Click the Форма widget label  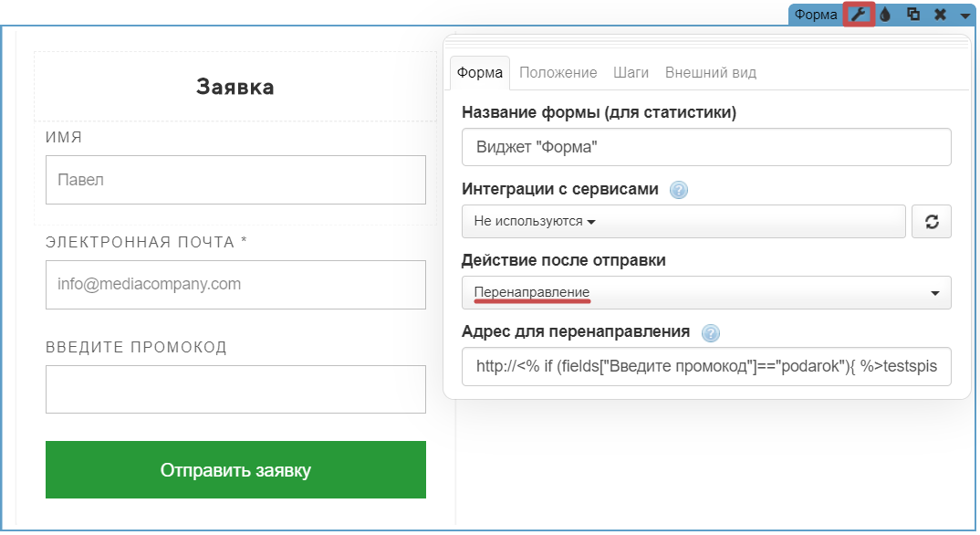pyautogui.click(x=816, y=15)
